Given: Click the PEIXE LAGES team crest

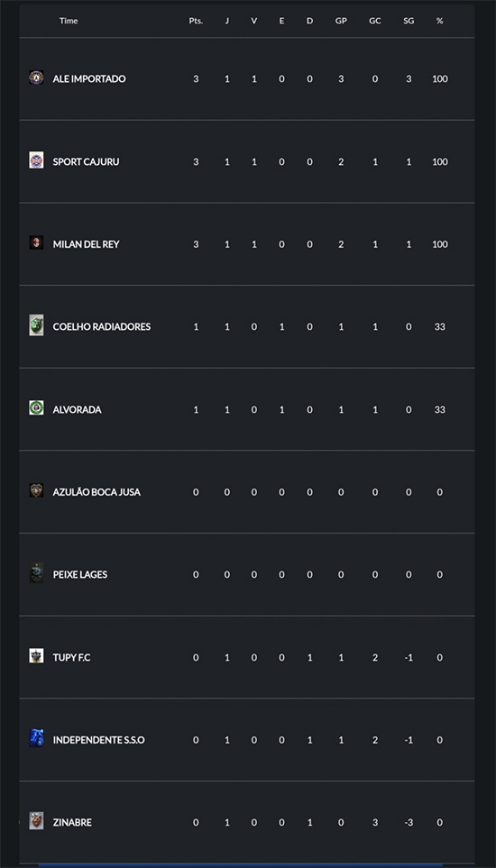Looking at the screenshot, I should click(36, 573).
